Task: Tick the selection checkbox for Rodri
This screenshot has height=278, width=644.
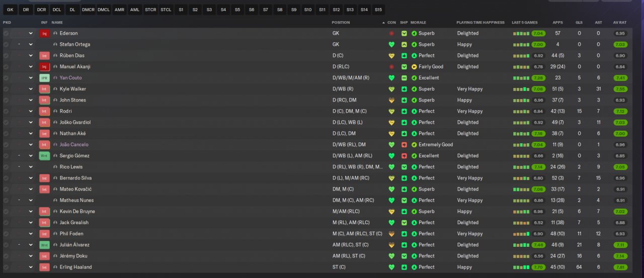Action: click(6, 111)
